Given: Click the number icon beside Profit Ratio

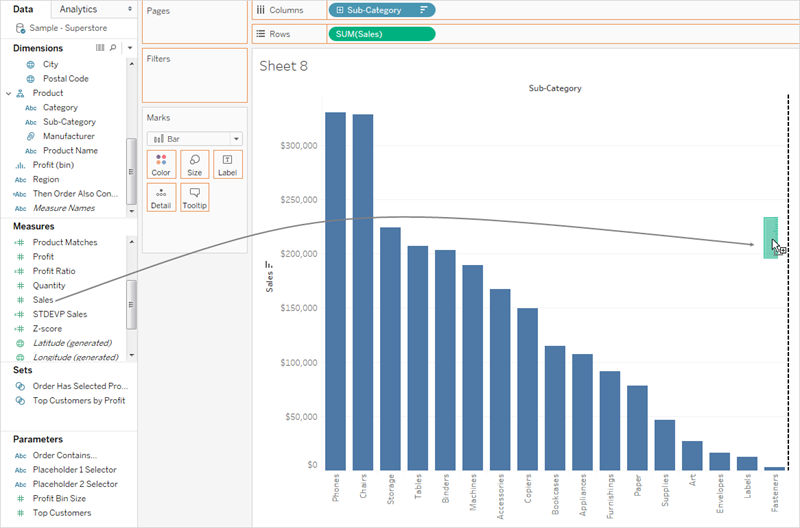Looking at the screenshot, I should click(19, 271).
